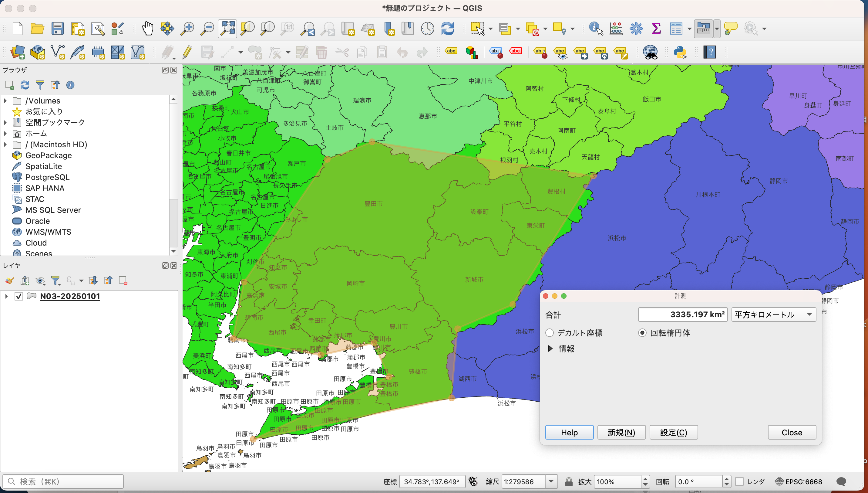Click the Zoom Full extent icon
Screen dimensions: 868x493
click(x=227, y=29)
